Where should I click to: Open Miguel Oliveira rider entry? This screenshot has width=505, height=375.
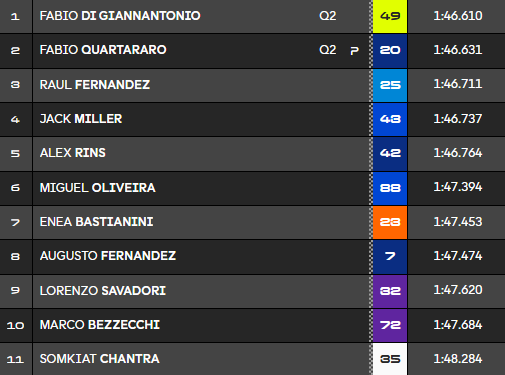[x=252, y=188]
